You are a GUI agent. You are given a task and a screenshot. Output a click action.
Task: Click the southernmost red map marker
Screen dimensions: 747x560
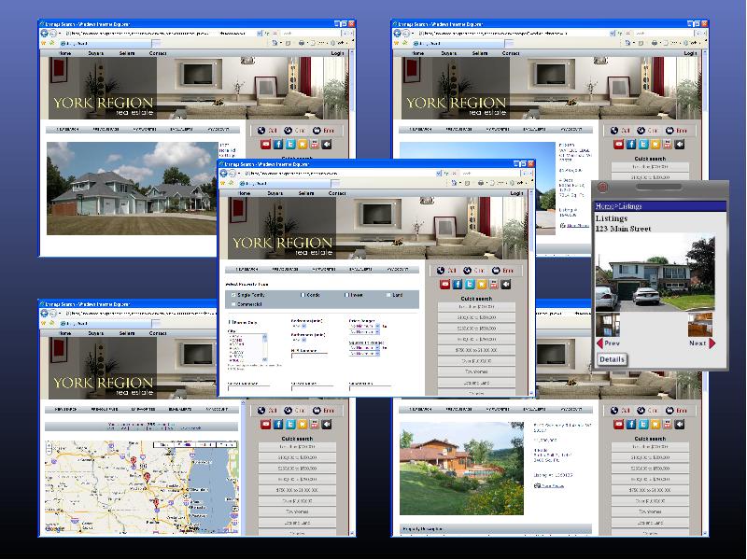[156, 503]
